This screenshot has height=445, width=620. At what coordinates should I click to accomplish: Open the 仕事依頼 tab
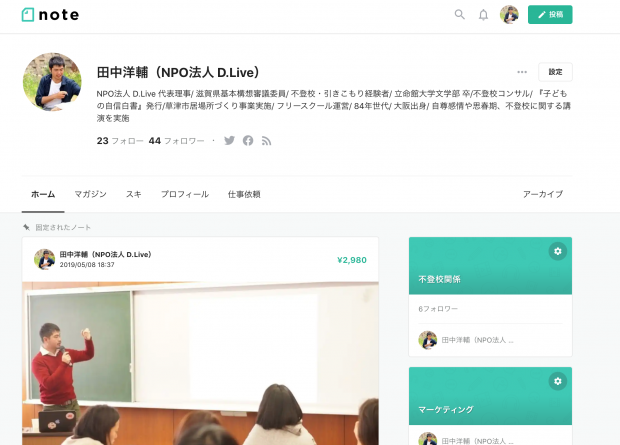[x=244, y=194]
